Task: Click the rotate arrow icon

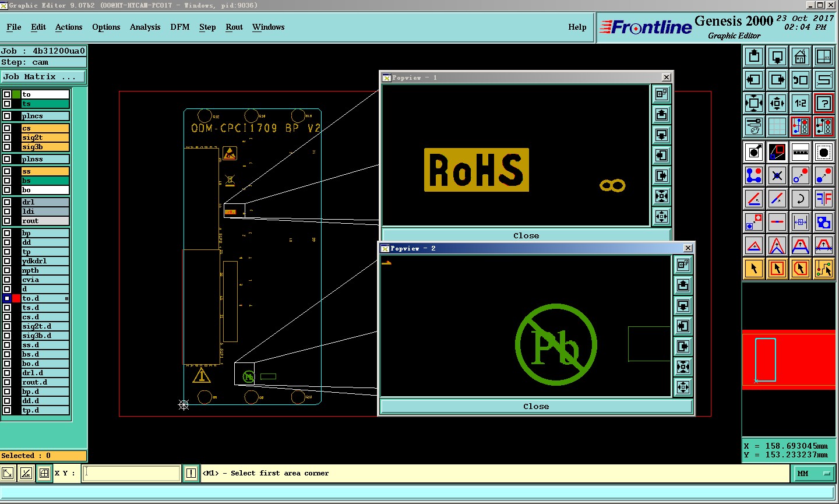Action: tap(801, 199)
